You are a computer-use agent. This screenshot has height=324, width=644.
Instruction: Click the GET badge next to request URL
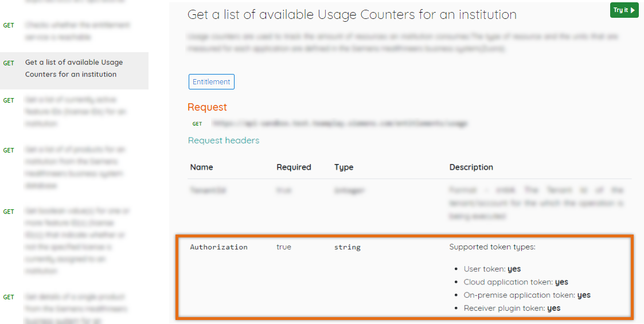tap(197, 124)
